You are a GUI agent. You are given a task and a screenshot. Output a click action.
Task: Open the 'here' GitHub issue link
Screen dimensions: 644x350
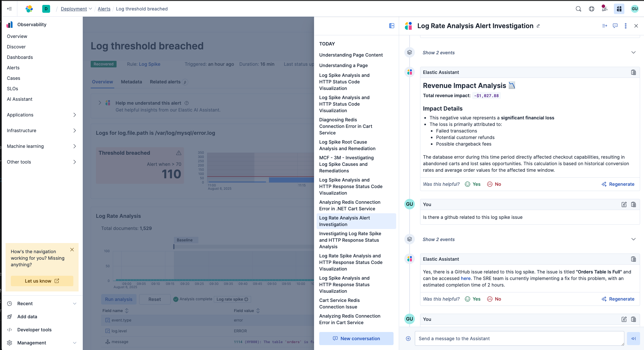point(466,278)
